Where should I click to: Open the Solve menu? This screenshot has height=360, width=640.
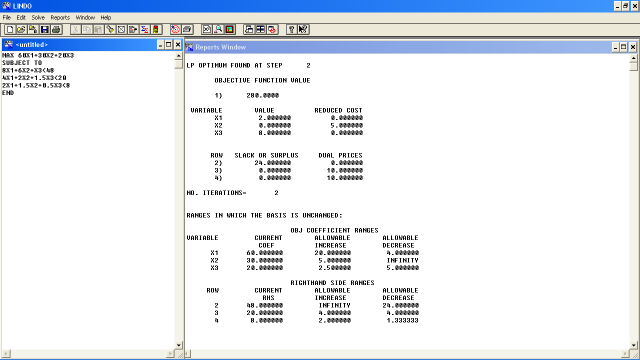38,18
